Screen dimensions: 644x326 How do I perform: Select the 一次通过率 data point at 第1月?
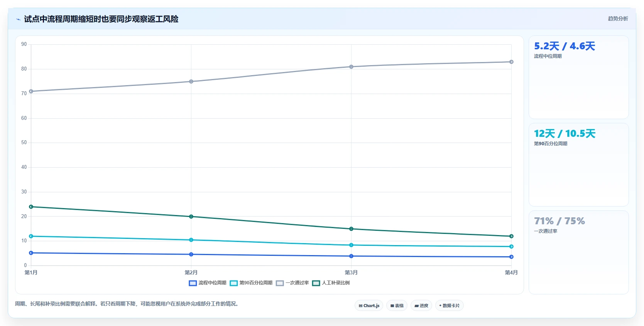pyautogui.click(x=31, y=91)
